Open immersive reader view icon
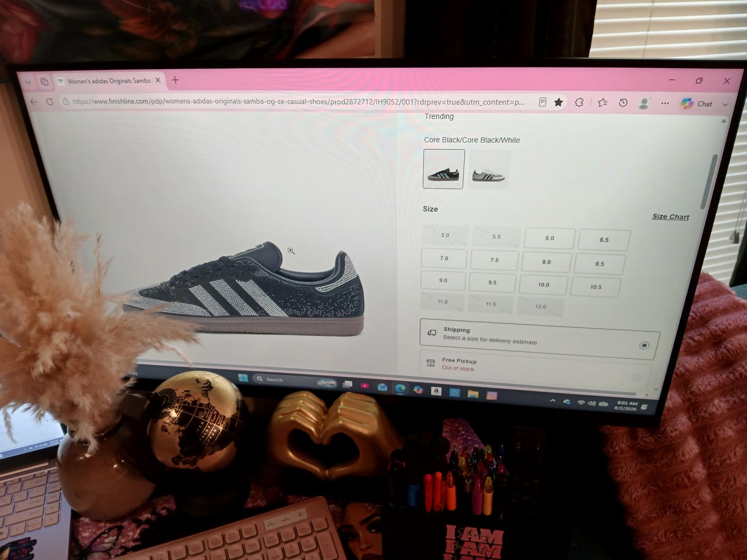The image size is (747, 560). pos(542,102)
